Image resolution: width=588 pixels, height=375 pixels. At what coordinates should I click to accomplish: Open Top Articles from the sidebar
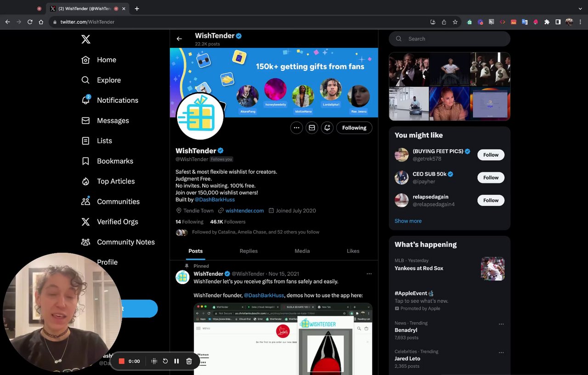pyautogui.click(x=108, y=181)
